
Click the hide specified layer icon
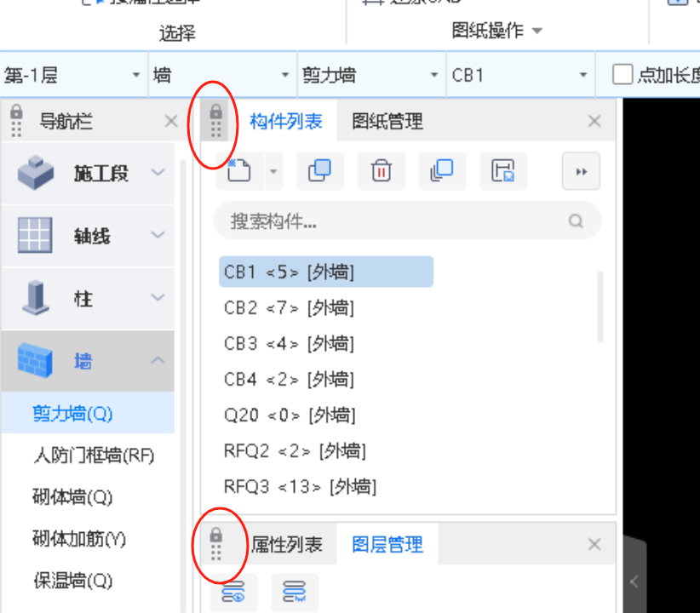[x=295, y=592]
